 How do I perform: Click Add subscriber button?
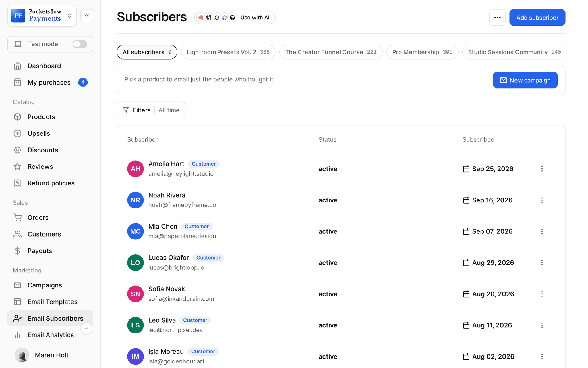pyautogui.click(x=537, y=18)
